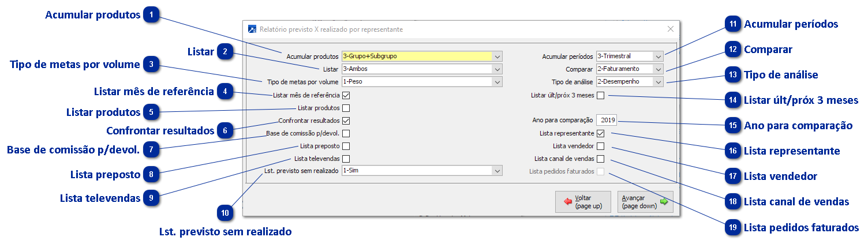868x248 pixels.
Task: Click the numbered callout badge 19
Action: 733,227
